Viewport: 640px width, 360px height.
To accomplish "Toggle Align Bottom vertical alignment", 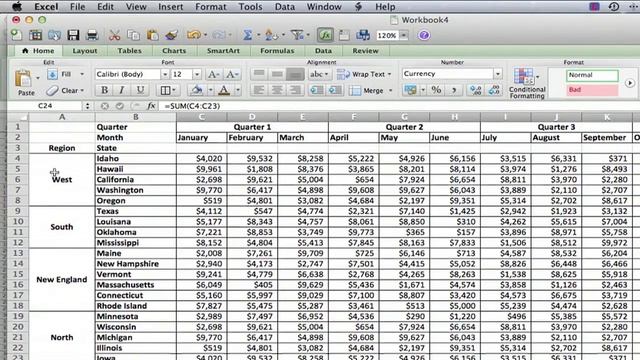I will 295,74.
